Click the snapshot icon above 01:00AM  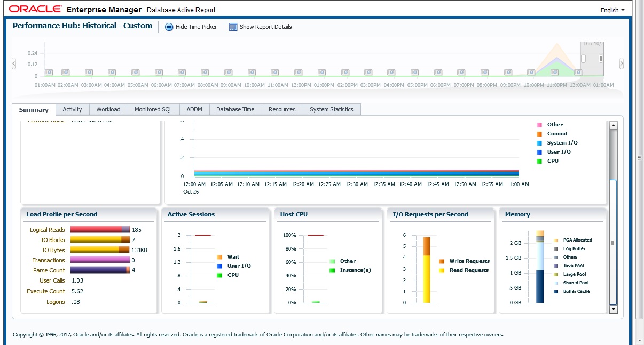(x=49, y=72)
